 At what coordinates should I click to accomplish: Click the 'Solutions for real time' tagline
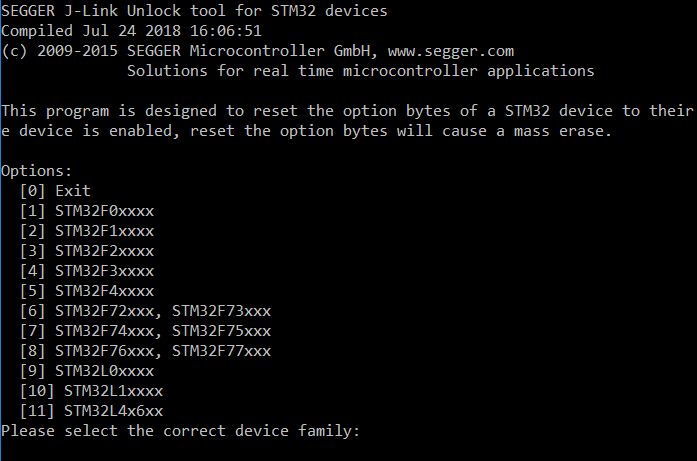click(x=360, y=70)
